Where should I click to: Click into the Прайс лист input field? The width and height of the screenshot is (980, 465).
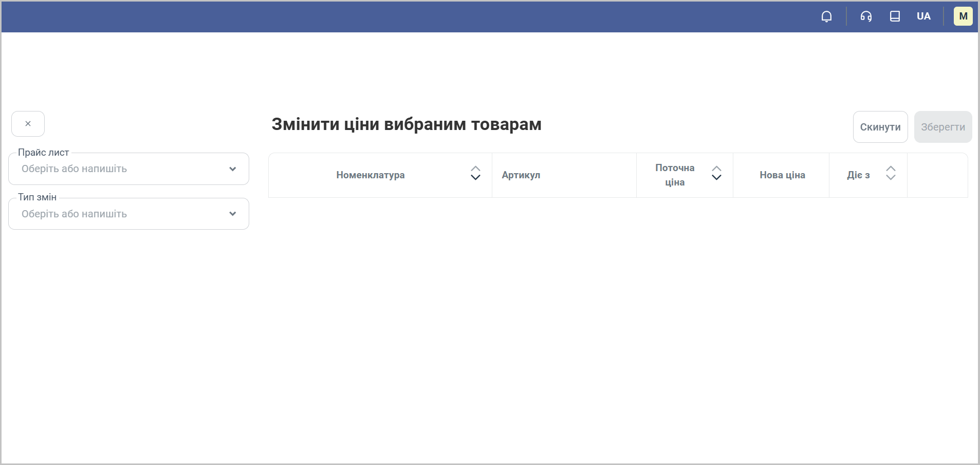[x=118, y=169]
